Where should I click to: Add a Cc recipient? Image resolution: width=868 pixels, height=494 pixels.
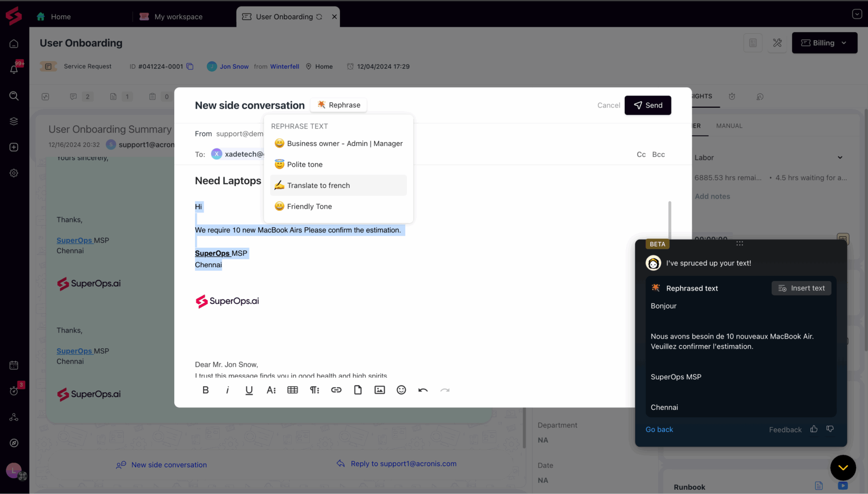point(641,155)
